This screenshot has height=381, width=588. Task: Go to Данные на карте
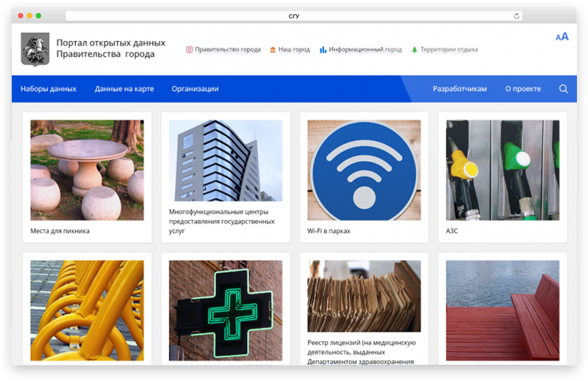click(x=124, y=89)
